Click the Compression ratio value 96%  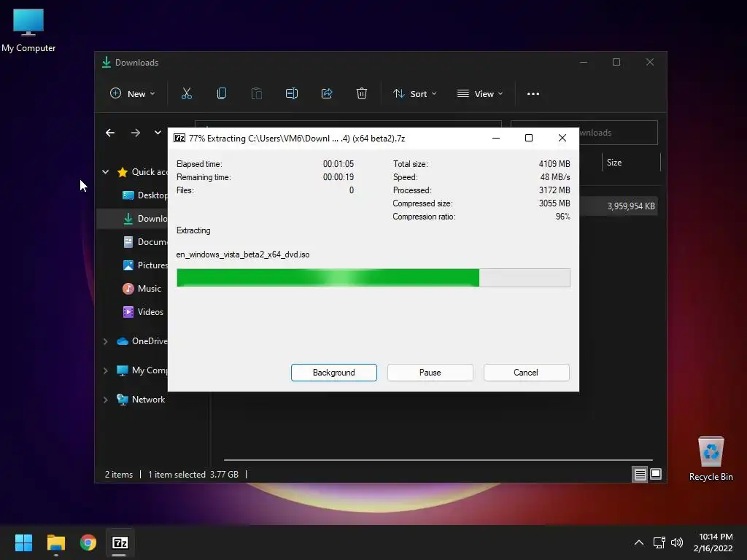(562, 217)
